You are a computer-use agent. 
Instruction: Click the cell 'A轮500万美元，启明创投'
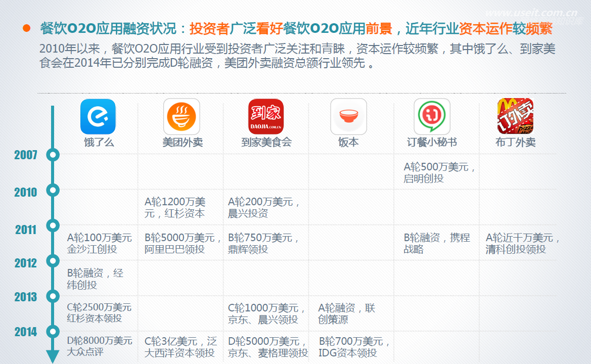pos(439,172)
